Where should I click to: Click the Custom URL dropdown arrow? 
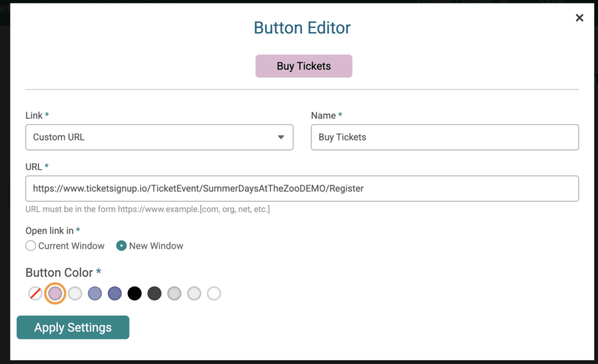281,137
